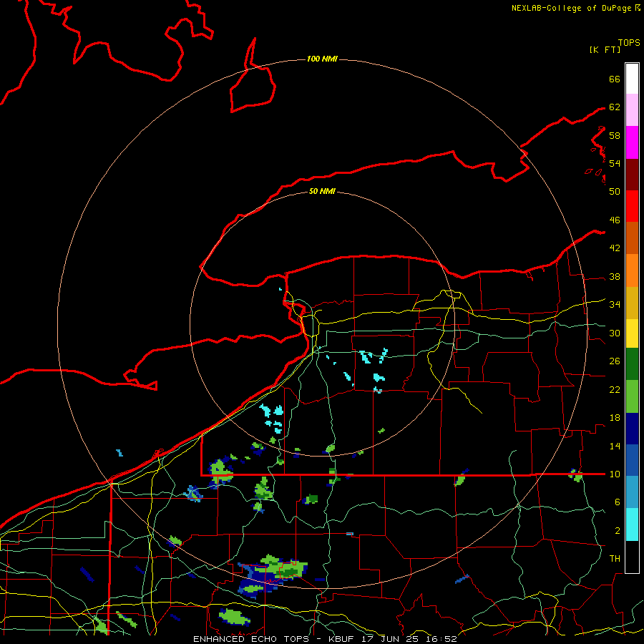644x644 pixels.
Task: Click the yellow 30 kft legend swatch
Action: click(x=632, y=333)
